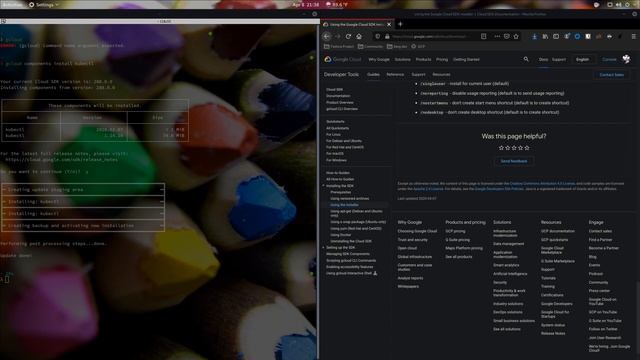Open the For macOS quickstart
640x360 pixels.
click(335, 153)
